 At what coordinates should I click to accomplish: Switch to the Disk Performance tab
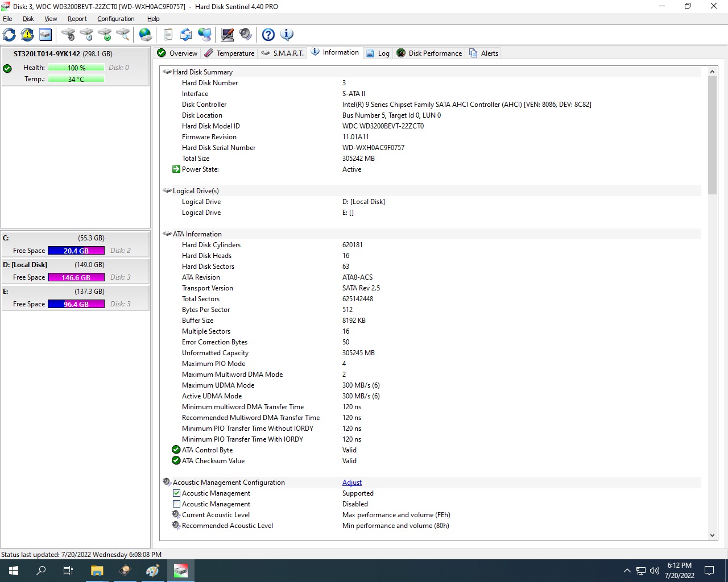pos(429,53)
